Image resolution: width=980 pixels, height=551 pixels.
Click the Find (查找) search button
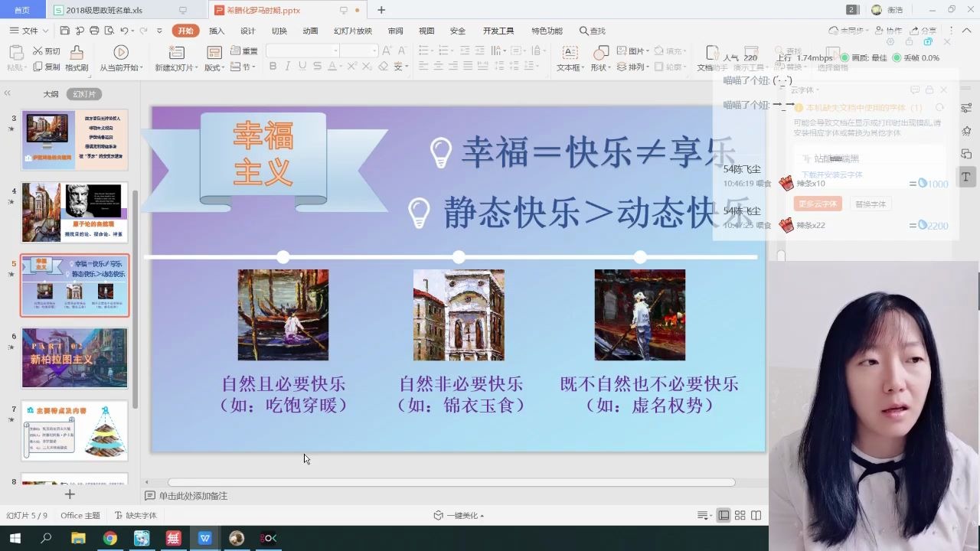pos(593,31)
